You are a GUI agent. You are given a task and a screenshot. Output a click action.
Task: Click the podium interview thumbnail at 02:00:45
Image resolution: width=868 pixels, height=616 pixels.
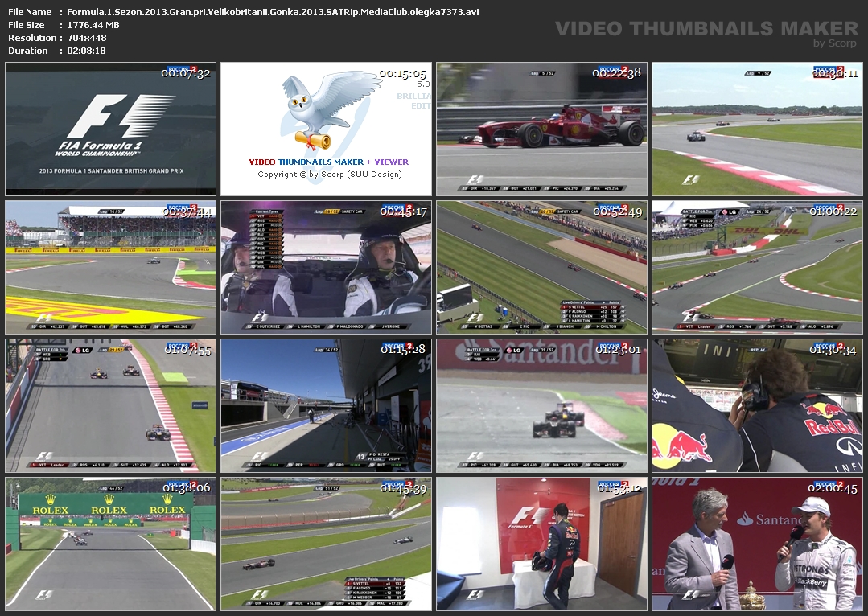(757, 544)
